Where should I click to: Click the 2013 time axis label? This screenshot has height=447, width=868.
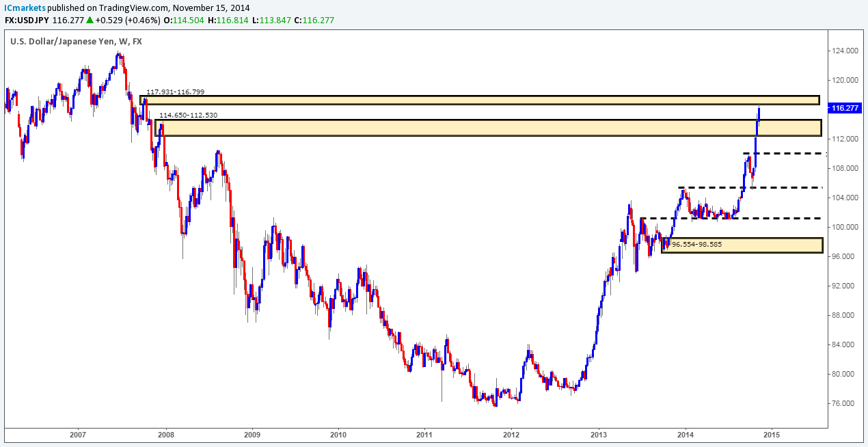(599, 435)
